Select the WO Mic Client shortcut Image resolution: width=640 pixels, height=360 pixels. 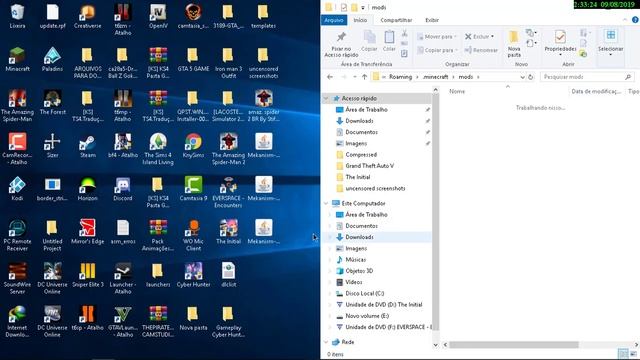(193, 235)
